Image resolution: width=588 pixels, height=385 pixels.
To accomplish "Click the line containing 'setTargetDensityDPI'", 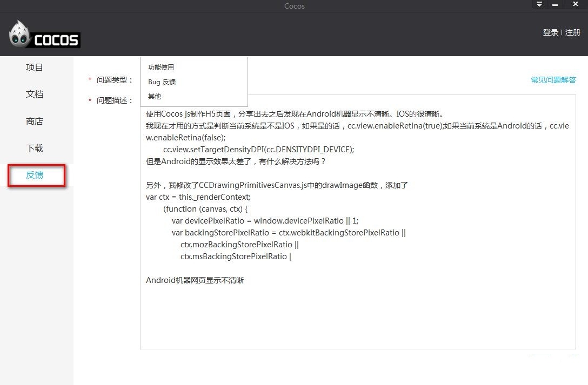I will coord(259,150).
